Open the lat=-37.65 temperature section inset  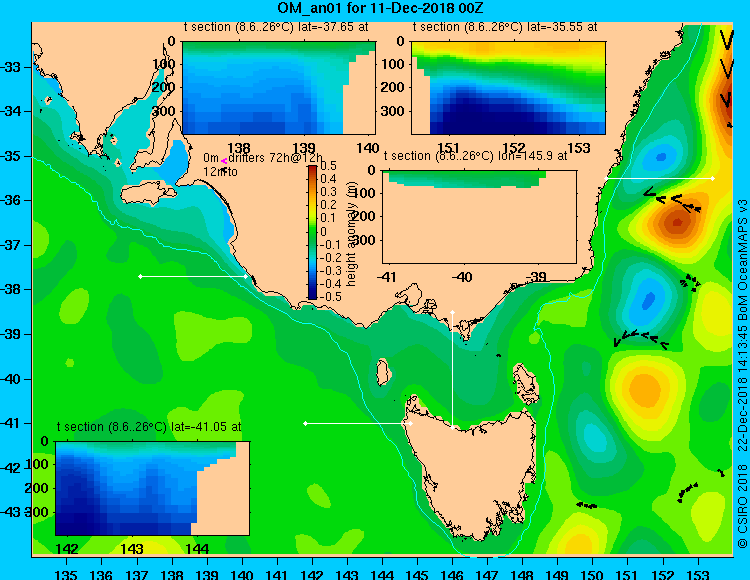coord(279,88)
